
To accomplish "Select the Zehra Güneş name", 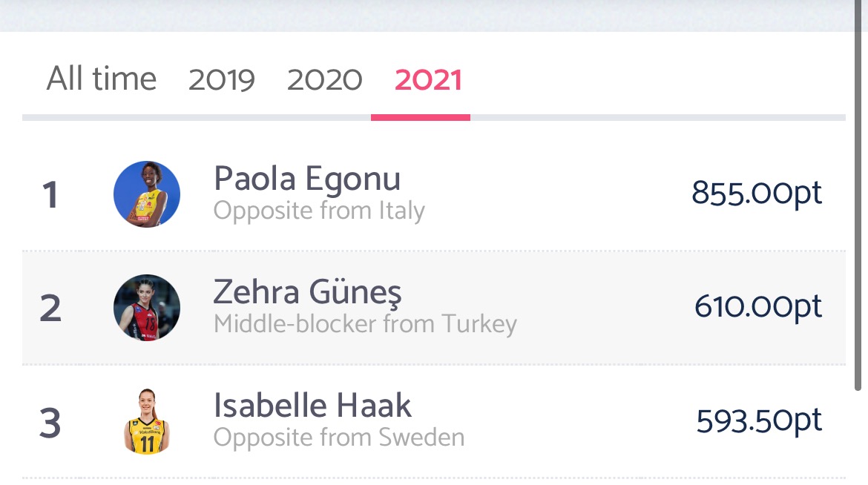I will coord(307,293).
